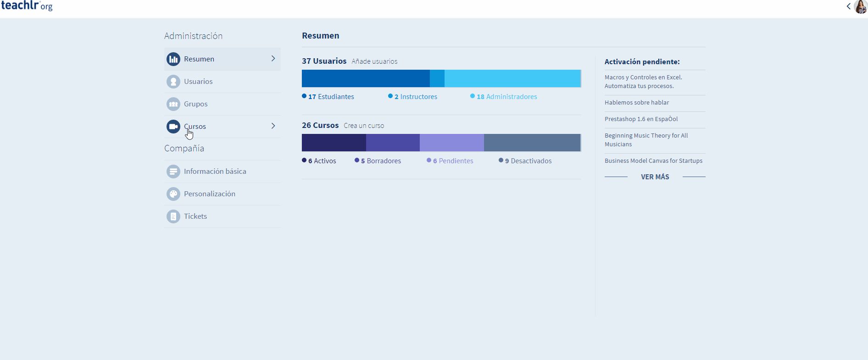
Task: Click the dark navy Activos bar segment
Action: pyautogui.click(x=334, y=143)
